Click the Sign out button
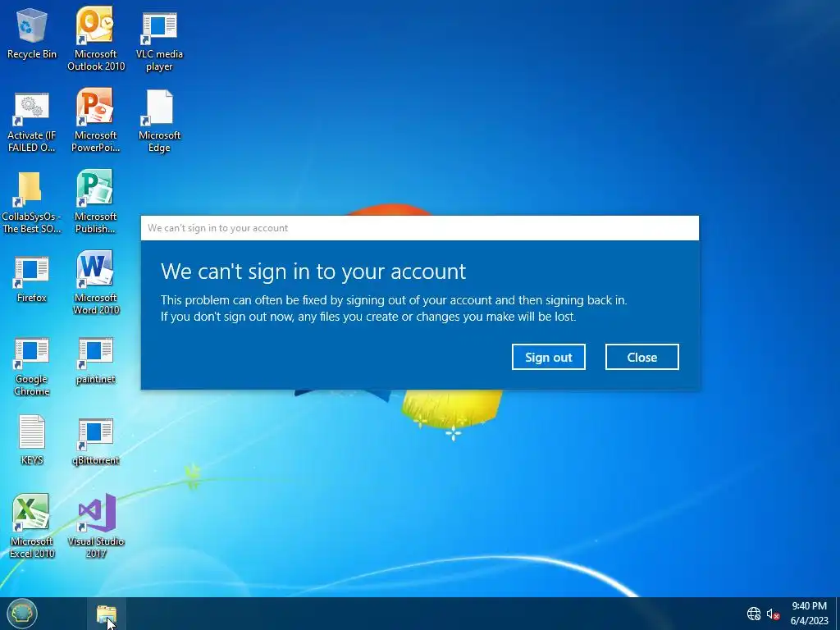Screen dimensions: 840x630 [x=549, y=357]
